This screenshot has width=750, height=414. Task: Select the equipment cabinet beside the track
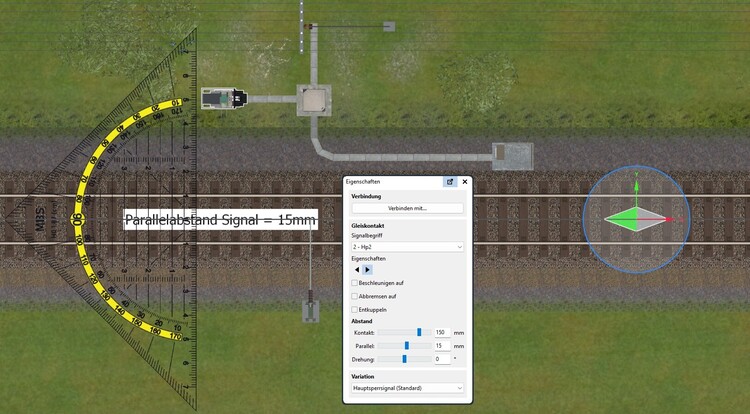pyautogui.click(x=513, y=156)
